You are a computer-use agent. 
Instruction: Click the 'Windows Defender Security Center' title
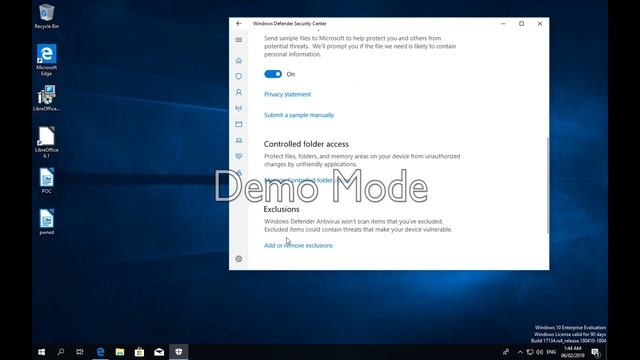(x=290, y=24)
